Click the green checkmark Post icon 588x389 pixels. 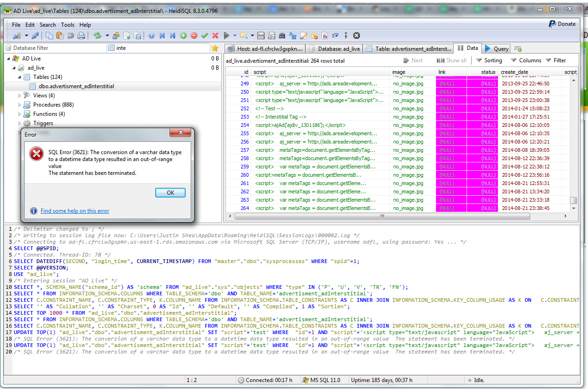(x=205, y=36)
